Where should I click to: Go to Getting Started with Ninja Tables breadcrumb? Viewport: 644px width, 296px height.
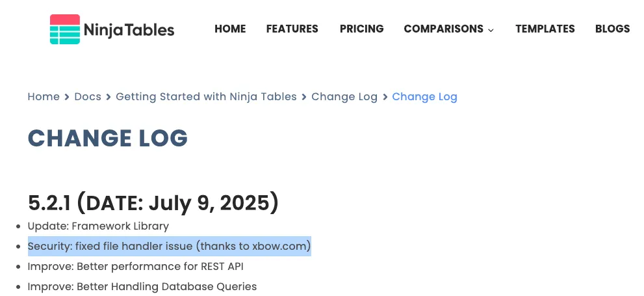click(x=206, y=96)
